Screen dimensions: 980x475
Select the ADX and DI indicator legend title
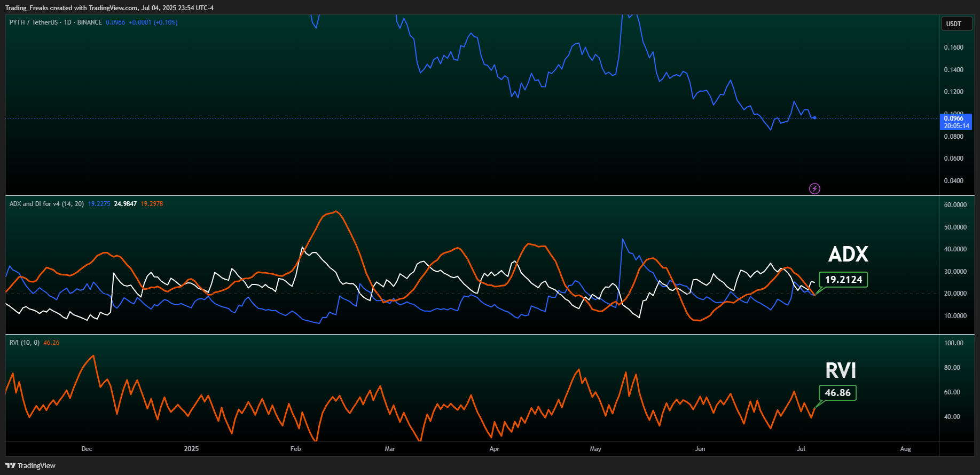[46, 204]
